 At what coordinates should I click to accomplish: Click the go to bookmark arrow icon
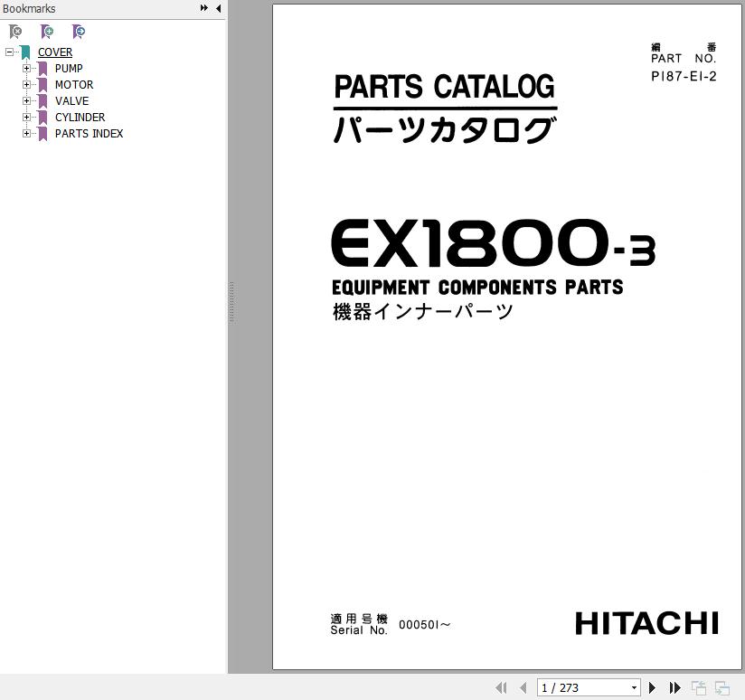click(79, 32)
